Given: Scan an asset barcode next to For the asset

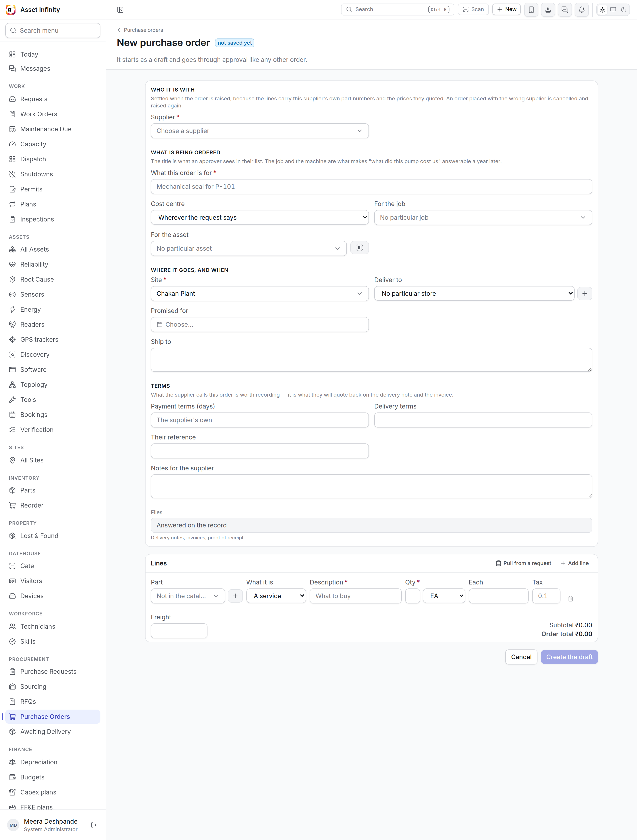Looking at the screenshot, I should (360, 248).
